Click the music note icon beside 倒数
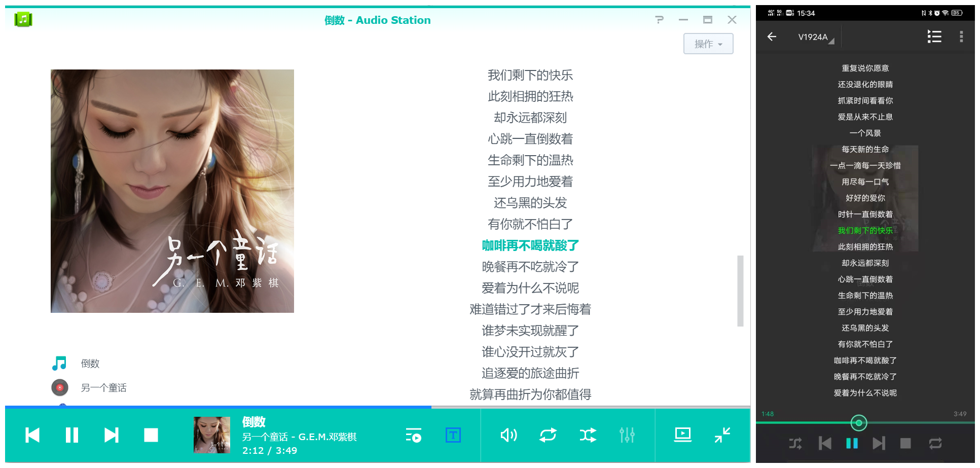Image resolution: width=980 pixels, height=468 pixels. (59, 363)
